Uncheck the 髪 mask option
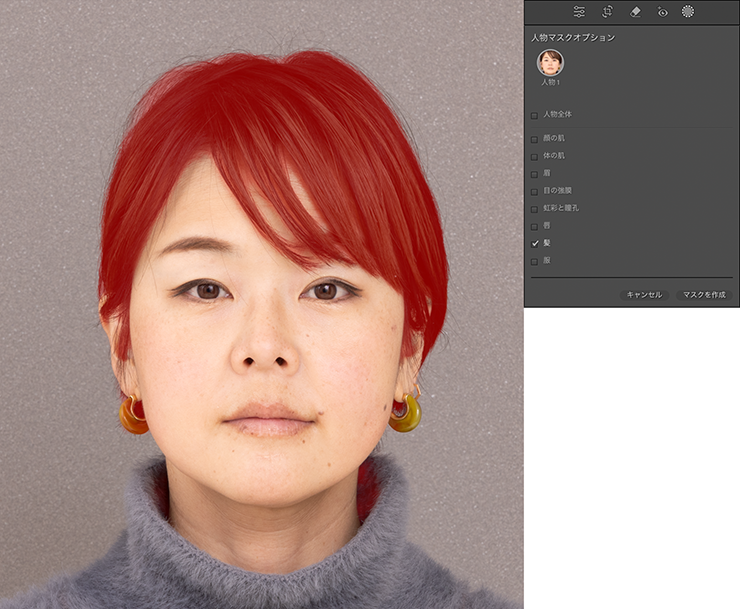The width and height of the screenshot is (740, 609). (x=535, y=243)
